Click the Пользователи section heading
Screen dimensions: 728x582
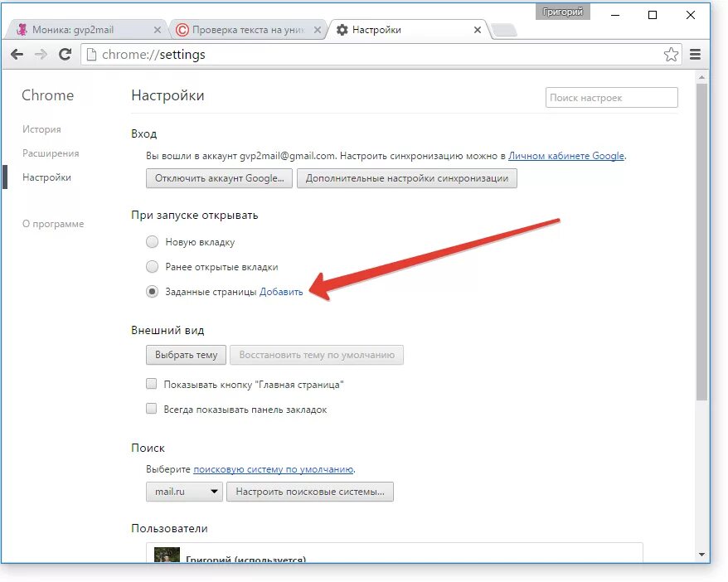pos(169,528)
